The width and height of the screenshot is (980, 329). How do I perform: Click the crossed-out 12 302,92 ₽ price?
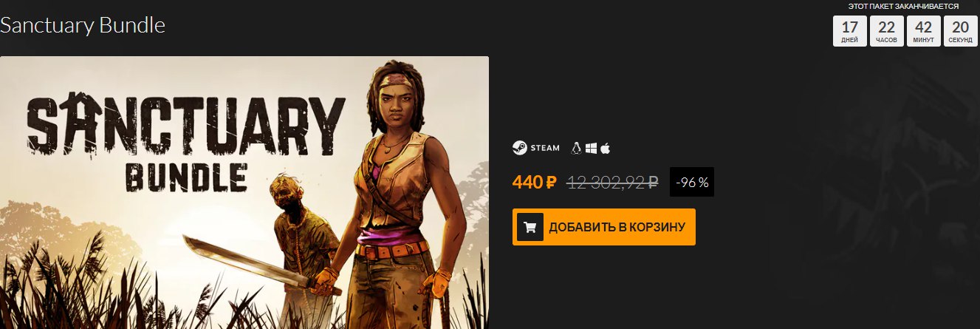[x=612, y=183]
